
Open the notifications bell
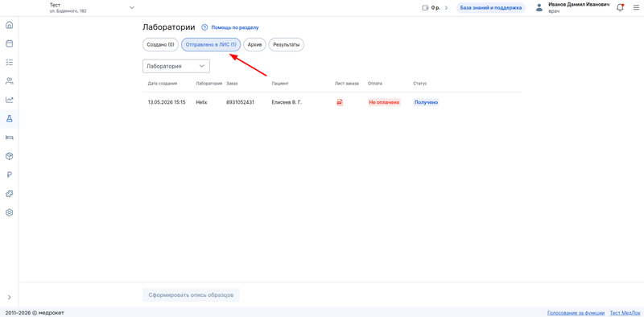(x=620, y=7)
